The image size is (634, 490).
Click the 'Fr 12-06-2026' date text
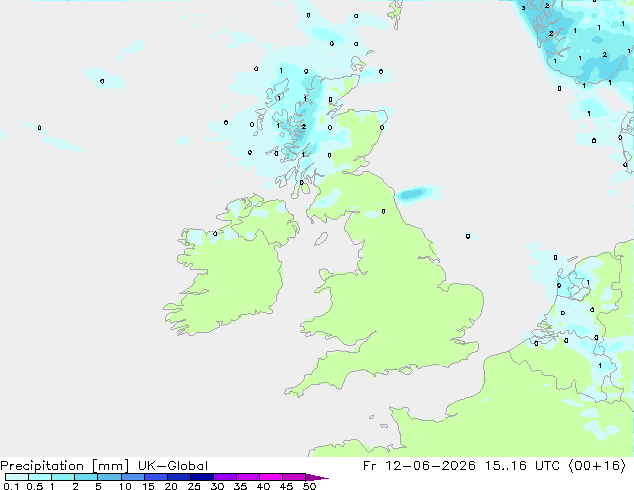coord(419,466)
